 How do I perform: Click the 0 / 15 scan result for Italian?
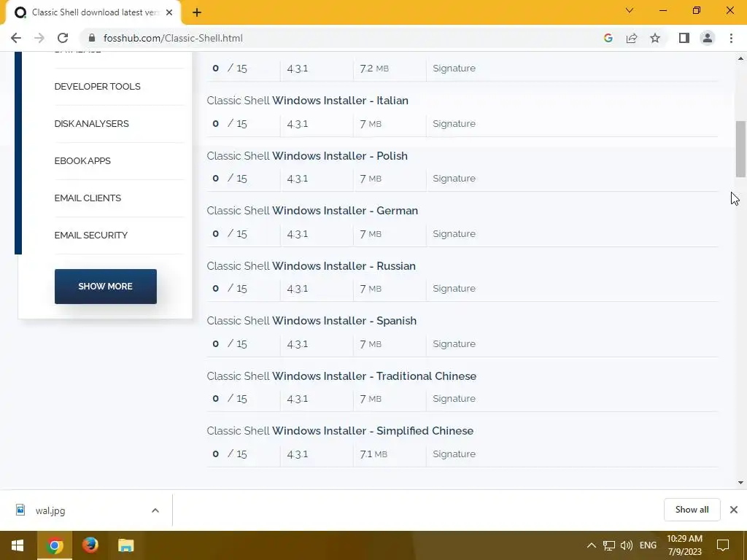pos(230,124)
